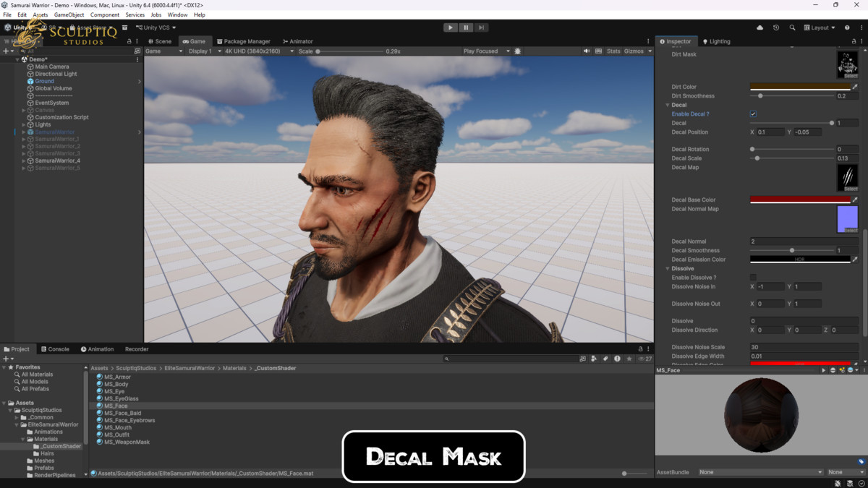The image size is (868, 488).
Task: Open the Component menu
Action: coord(105,14)
